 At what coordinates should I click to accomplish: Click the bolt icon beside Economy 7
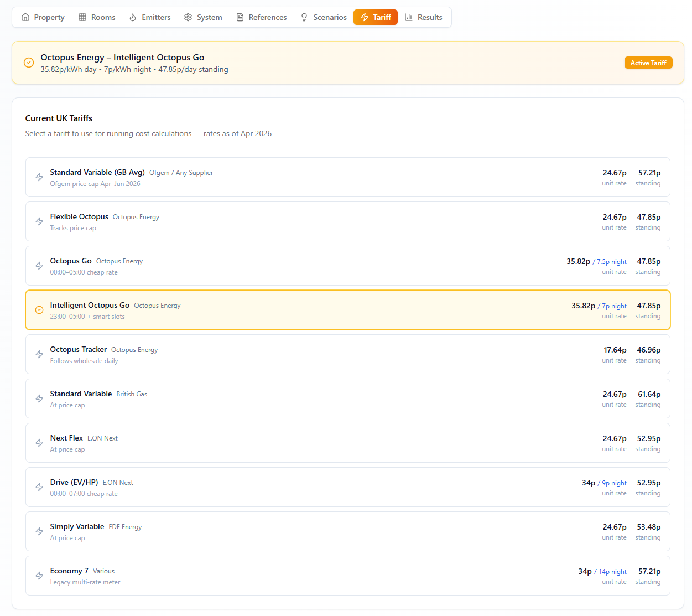(39, 576)
